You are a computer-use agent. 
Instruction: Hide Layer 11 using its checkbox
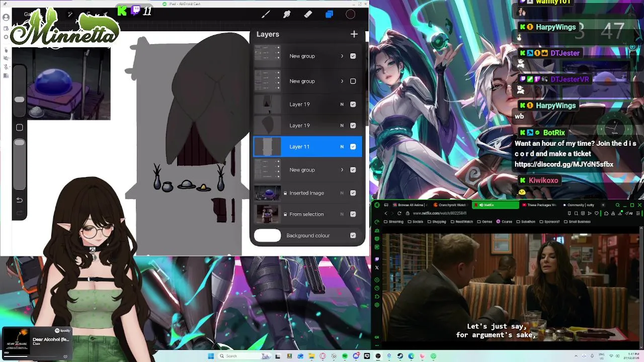point(353,146)
